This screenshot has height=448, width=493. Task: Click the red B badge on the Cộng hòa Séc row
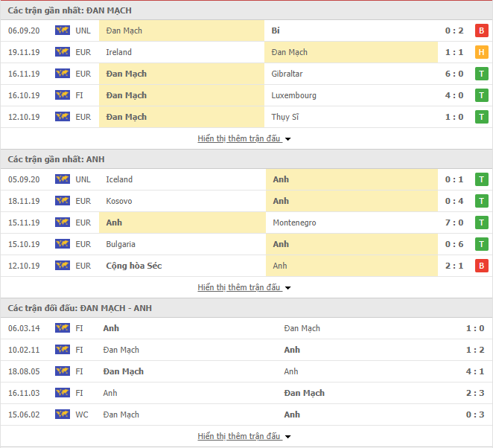482,266
